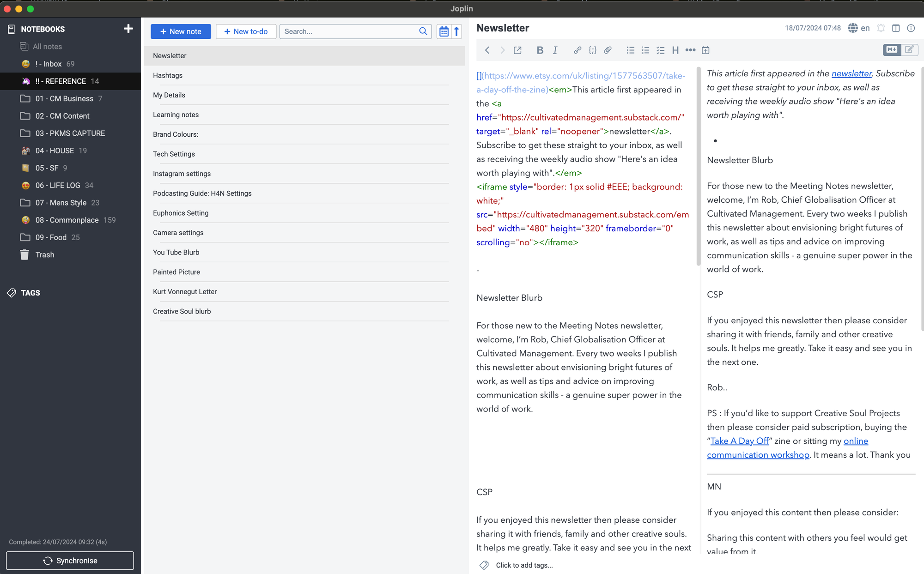Expand the more formatting options menu
Image resolution: width=924 pixels, height=574 pixels.
pos(690,50)
